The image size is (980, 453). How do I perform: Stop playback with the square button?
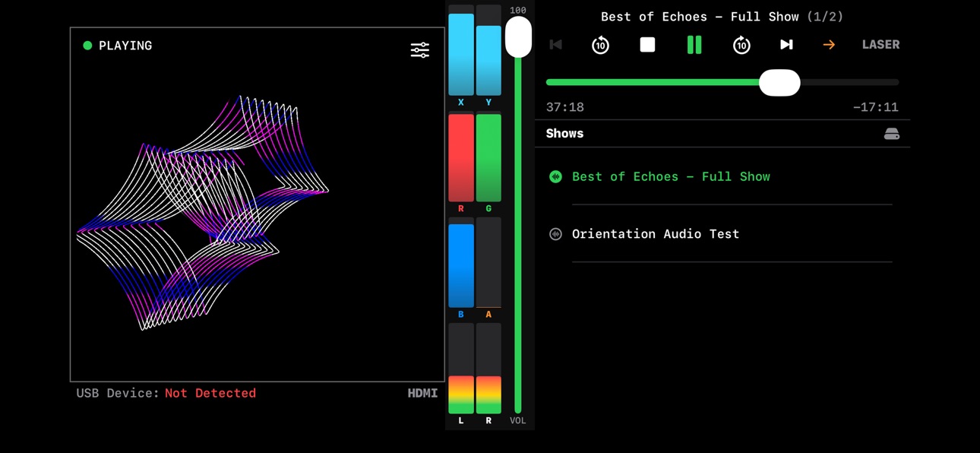point(647,45)
